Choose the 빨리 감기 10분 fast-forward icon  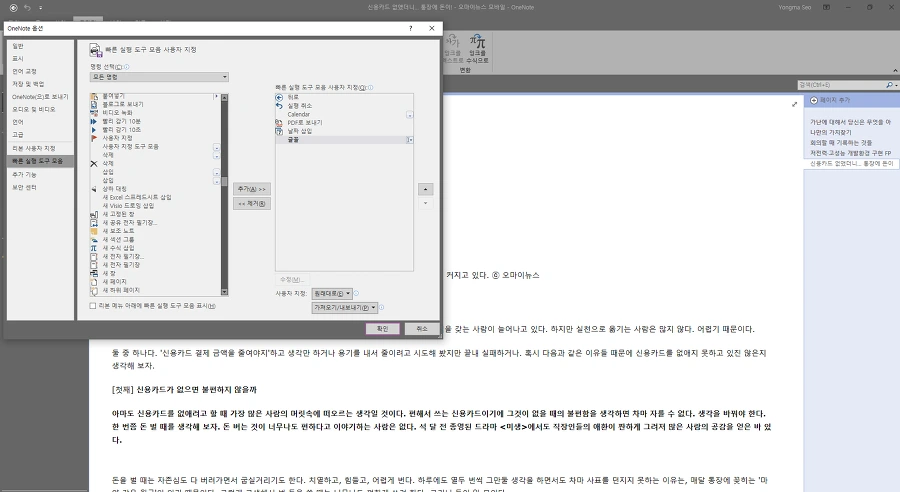coord(94,122)
